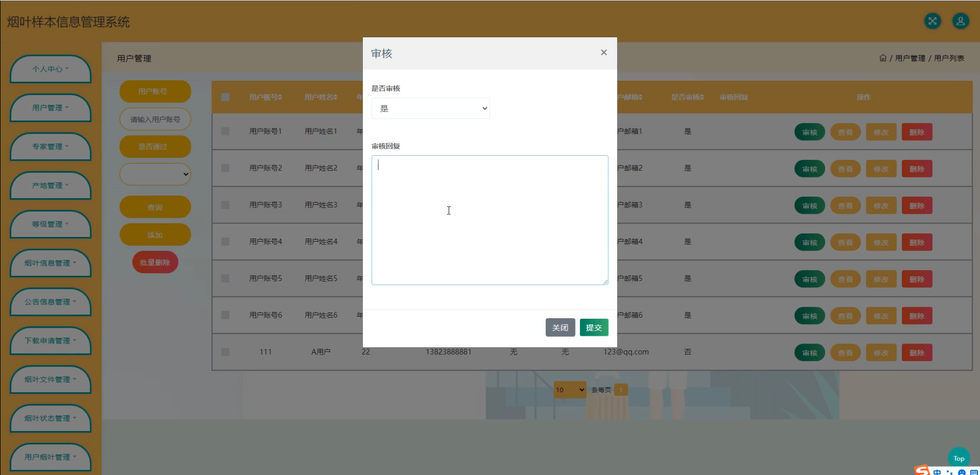Click Sogou input method icon
The width and height of the screenshot is (980, 475).
pyautogui.click(x=923, y=470)
